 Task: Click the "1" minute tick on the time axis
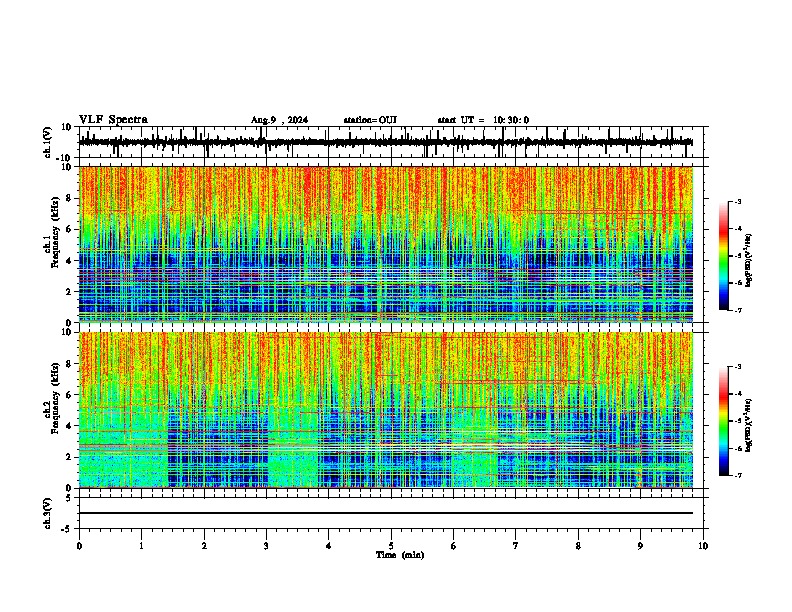141,546
